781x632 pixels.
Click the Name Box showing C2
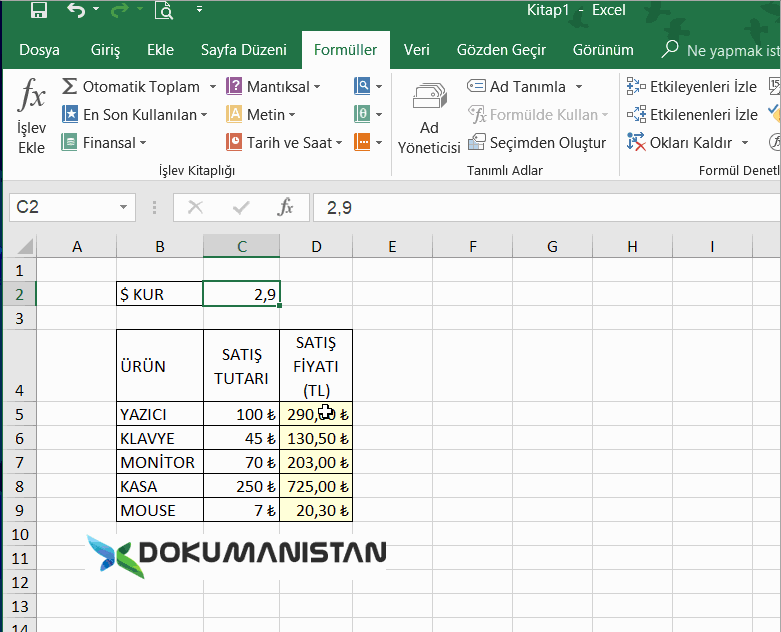(64, 207)
